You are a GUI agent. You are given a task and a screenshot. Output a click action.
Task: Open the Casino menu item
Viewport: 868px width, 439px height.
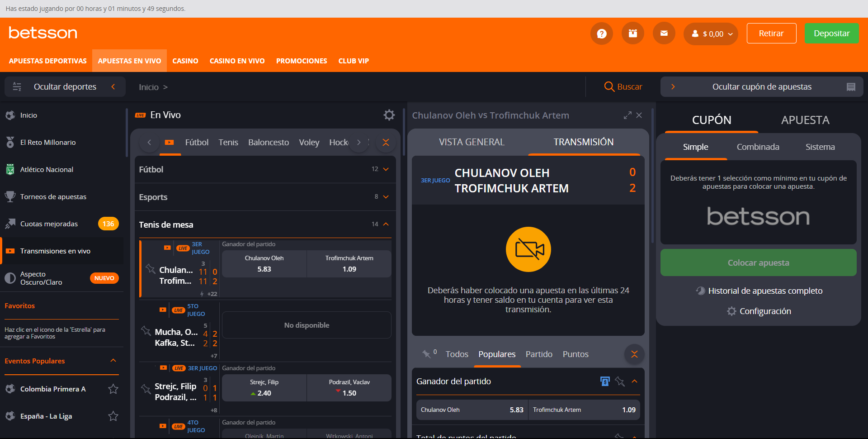click(185, 61)
